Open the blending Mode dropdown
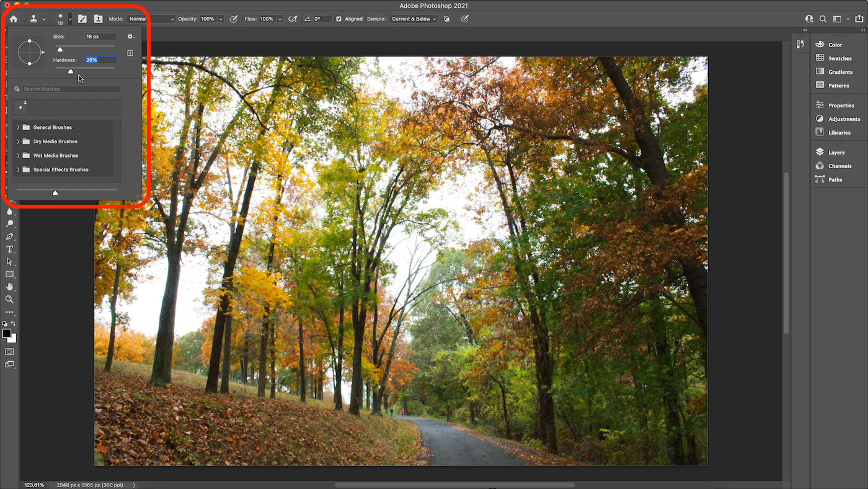 click(x=151, y=19)
